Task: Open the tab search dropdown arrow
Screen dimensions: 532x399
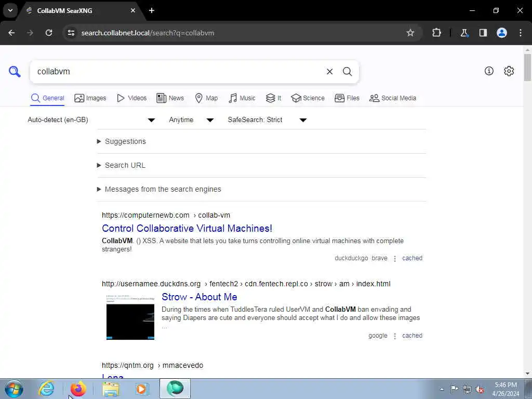Action: tap(10, 10)
